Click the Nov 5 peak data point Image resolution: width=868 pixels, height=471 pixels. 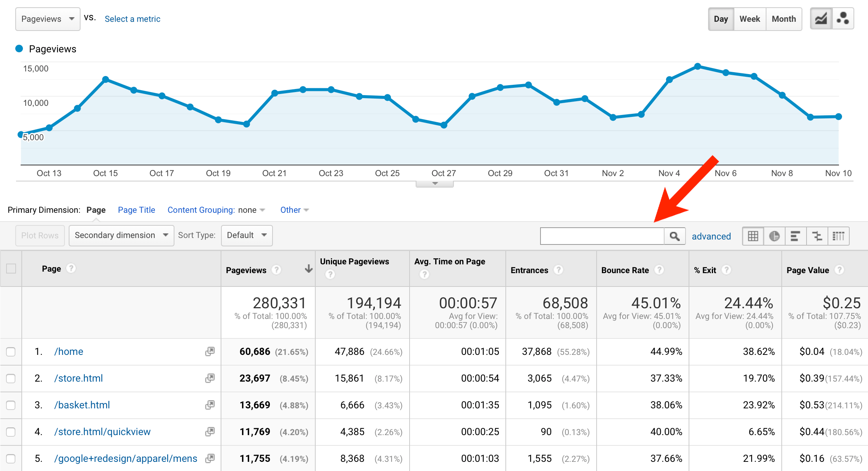coord(697,66)
